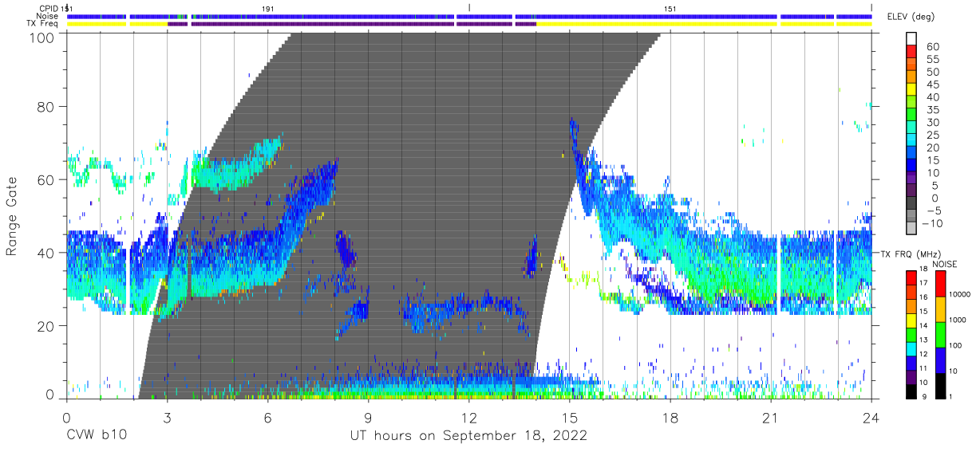Screen dimensions: 980x452
Task: Click the "CPID" row label at top
Action: coord(47,8)
